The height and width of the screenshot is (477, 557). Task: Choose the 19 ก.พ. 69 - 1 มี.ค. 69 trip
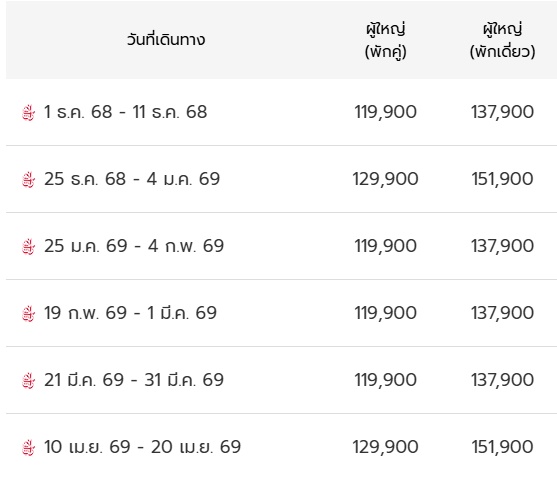click(130, 313)
